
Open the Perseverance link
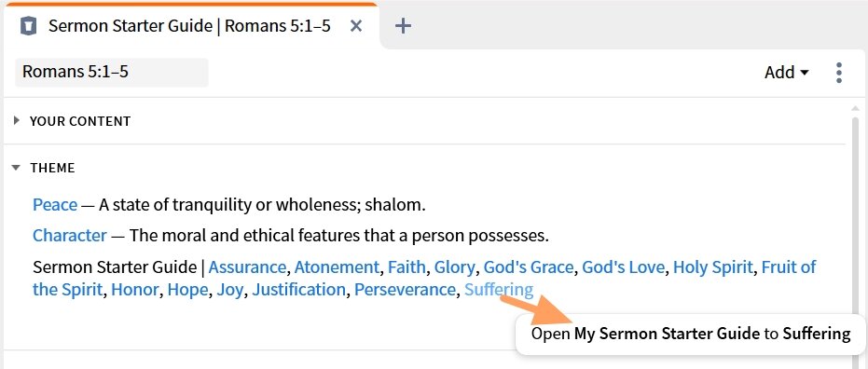pos(406,290)
